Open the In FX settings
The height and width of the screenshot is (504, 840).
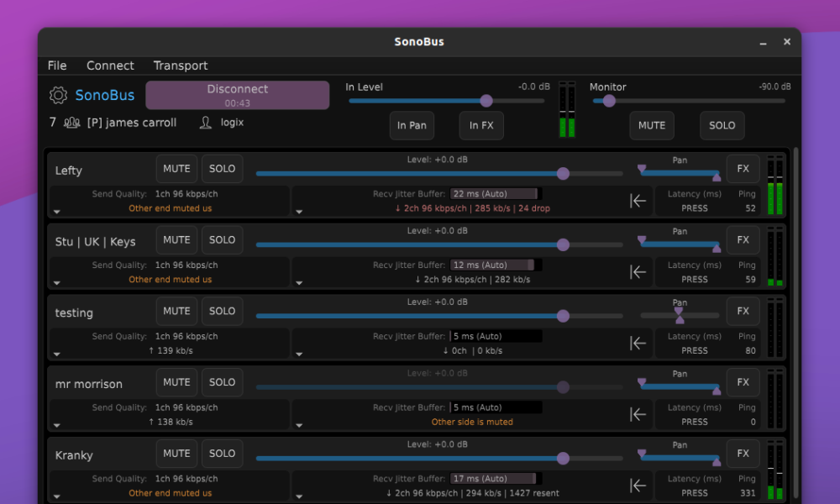[x=481, y=125]
